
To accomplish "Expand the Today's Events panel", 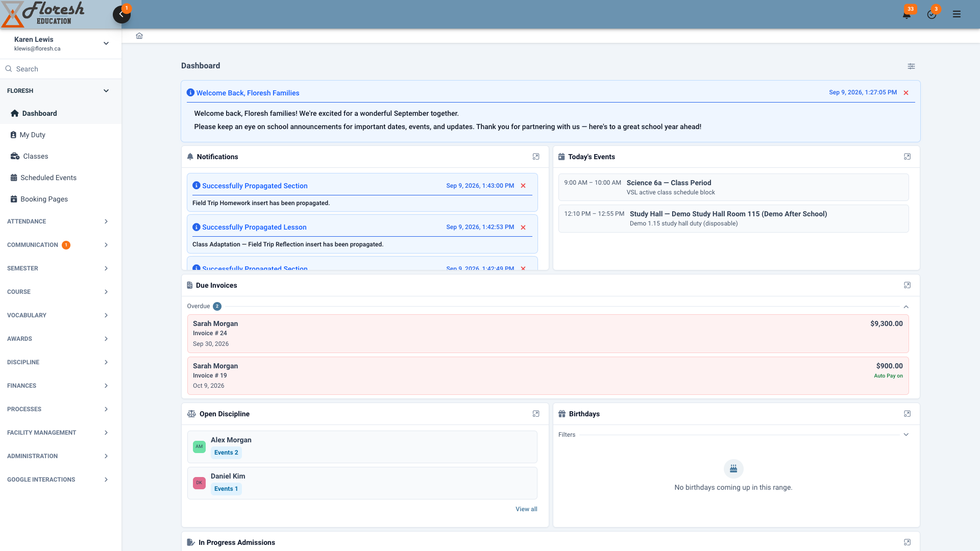I will (x=907, y=157).
